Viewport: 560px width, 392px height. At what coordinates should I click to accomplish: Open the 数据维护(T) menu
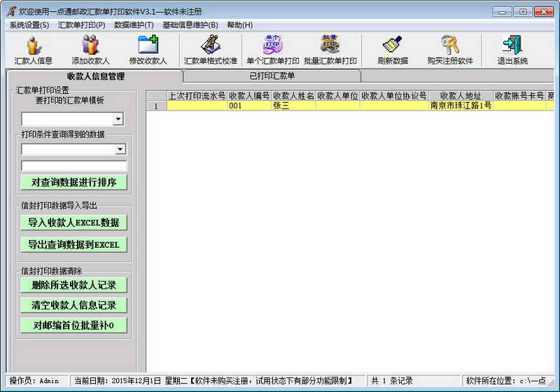pyautogui.click(x=134, y=25)
